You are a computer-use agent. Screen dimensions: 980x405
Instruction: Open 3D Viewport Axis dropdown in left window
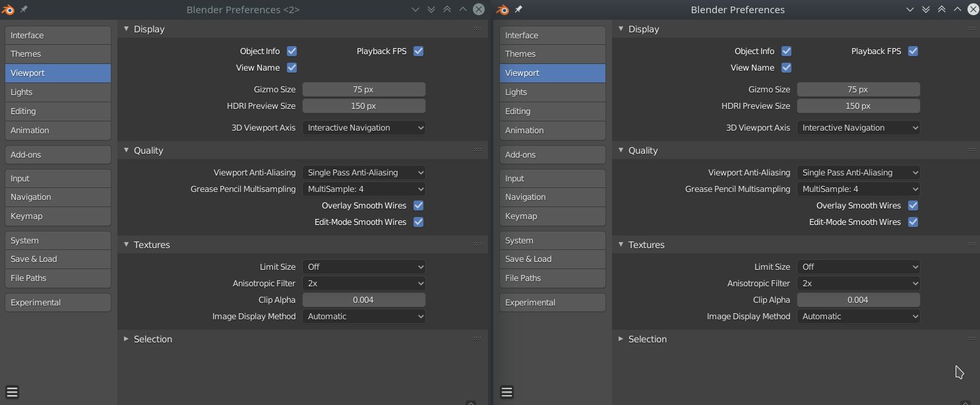[x=364, y=127]
